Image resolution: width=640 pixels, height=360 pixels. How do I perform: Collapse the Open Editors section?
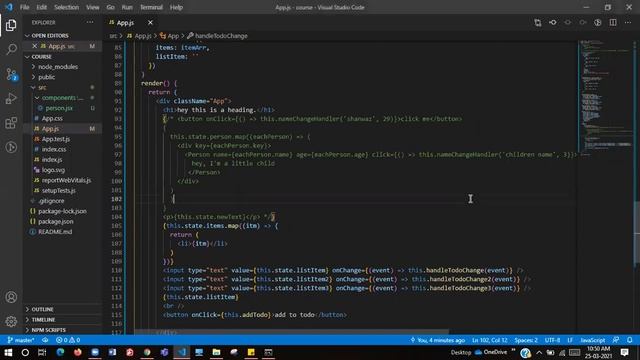pos(62,36)
